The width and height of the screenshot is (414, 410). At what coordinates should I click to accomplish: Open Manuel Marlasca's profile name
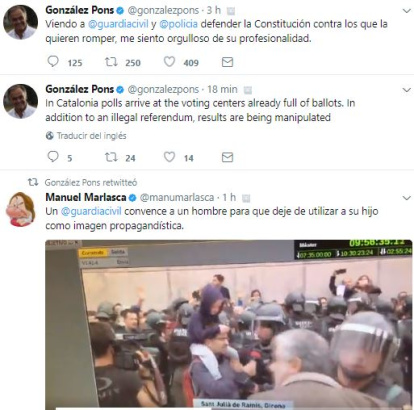pyautogui.click(x=86, y=197)
